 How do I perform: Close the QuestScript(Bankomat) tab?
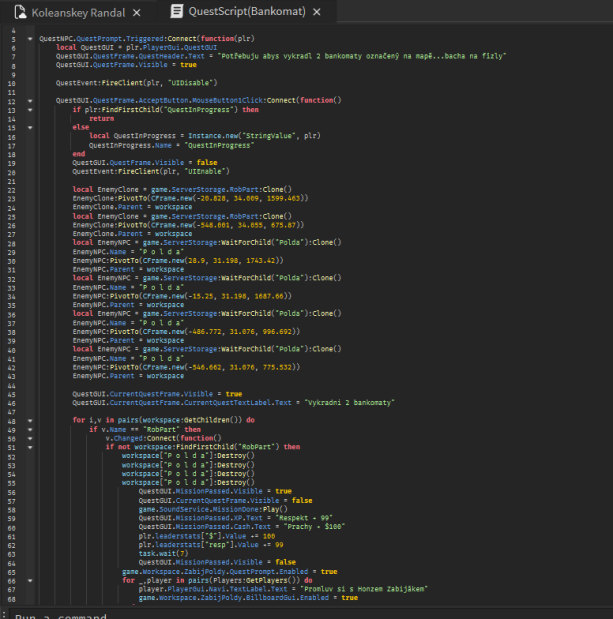pyautogui.click(x=316, y=12)
